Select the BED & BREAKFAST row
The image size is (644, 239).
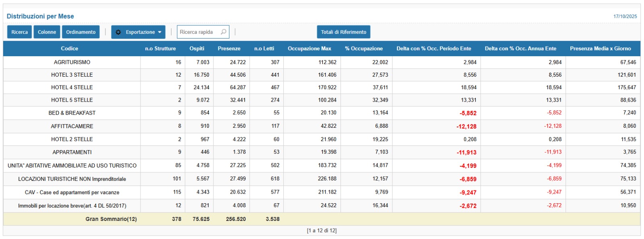[72, 113]
